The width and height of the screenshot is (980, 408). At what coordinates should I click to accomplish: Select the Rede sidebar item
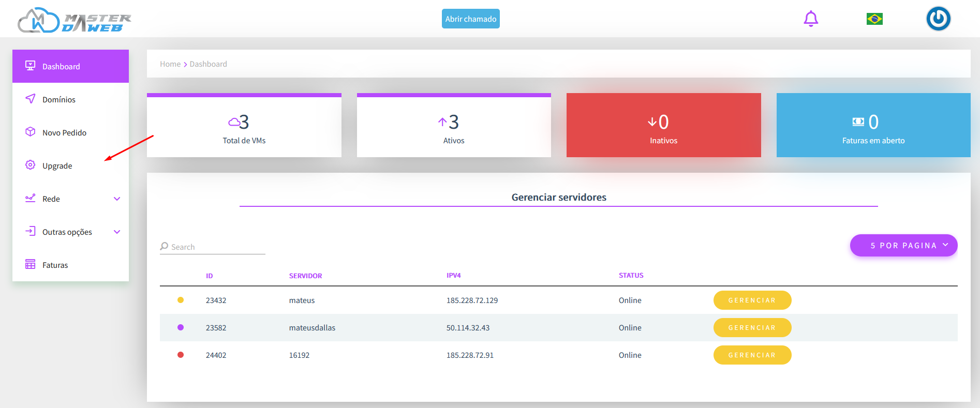(70, 199)
